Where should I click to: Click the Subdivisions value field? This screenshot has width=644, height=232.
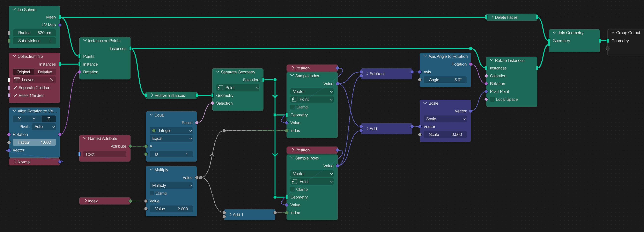click(34, 41)
